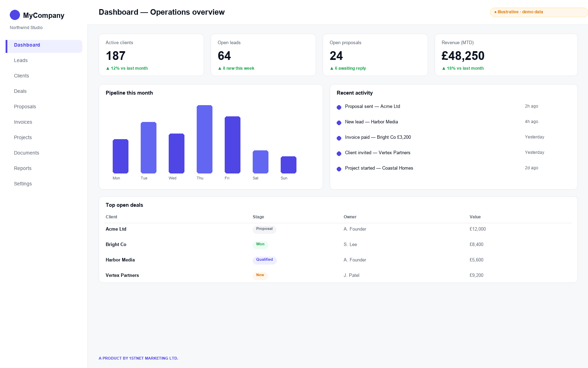The width and height of the screenshot is (588, 368).
Task: Select the Wednesday bar in the pipeline chart
Action: [176, 154]
